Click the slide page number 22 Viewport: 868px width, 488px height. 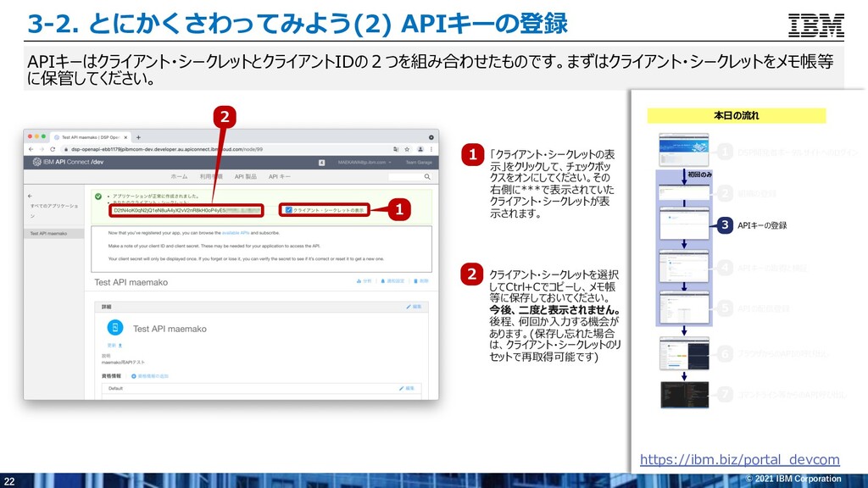coord(8,481)
